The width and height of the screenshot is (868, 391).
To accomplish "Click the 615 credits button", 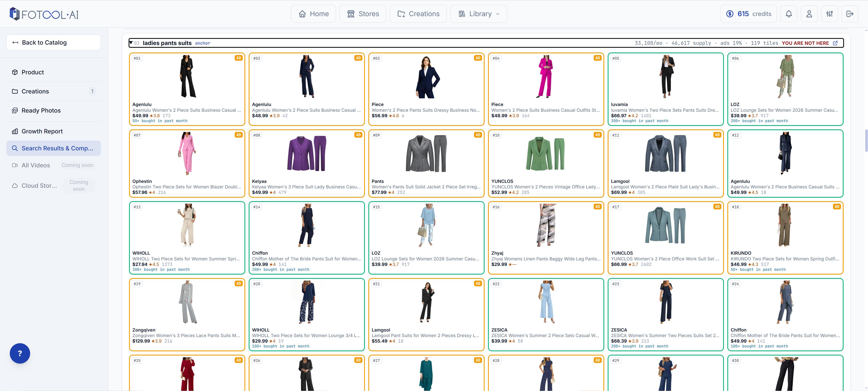I will 748,14.
